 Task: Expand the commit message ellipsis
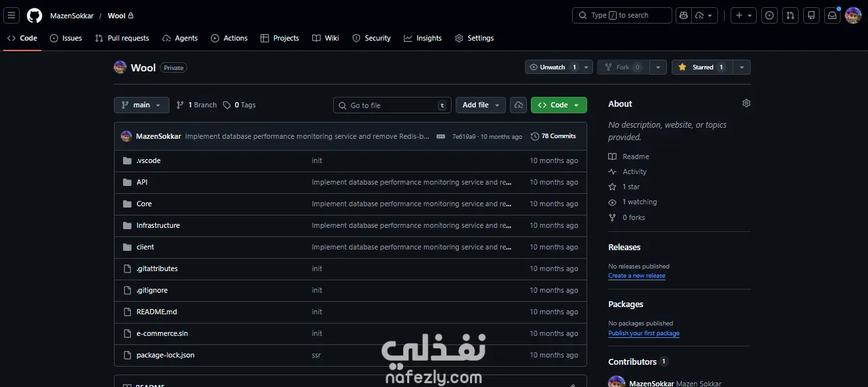point(441,136)
